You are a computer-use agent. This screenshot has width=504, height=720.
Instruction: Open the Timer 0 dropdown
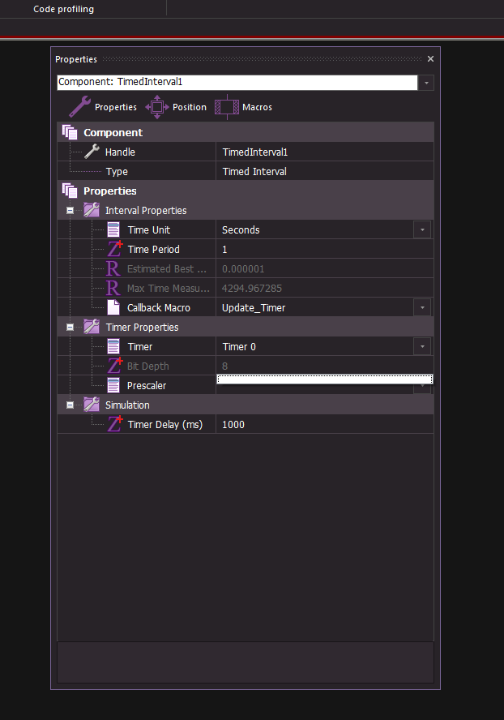tap(422, 346)
